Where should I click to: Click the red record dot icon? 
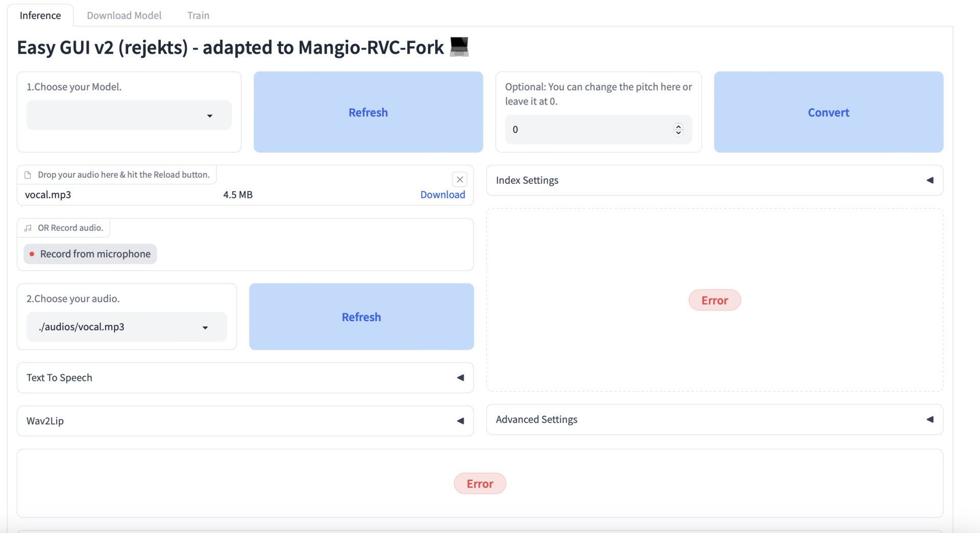(x=32, y=254)
